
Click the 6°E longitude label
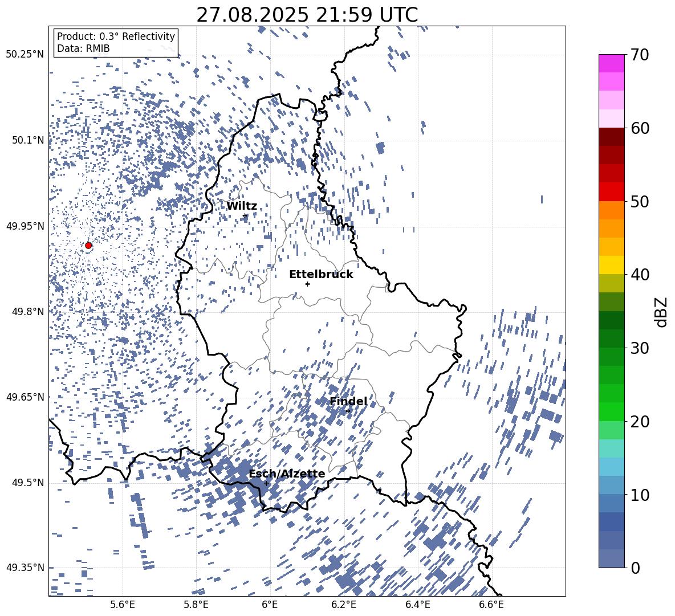pyautogui.click(x=270, y=605)
